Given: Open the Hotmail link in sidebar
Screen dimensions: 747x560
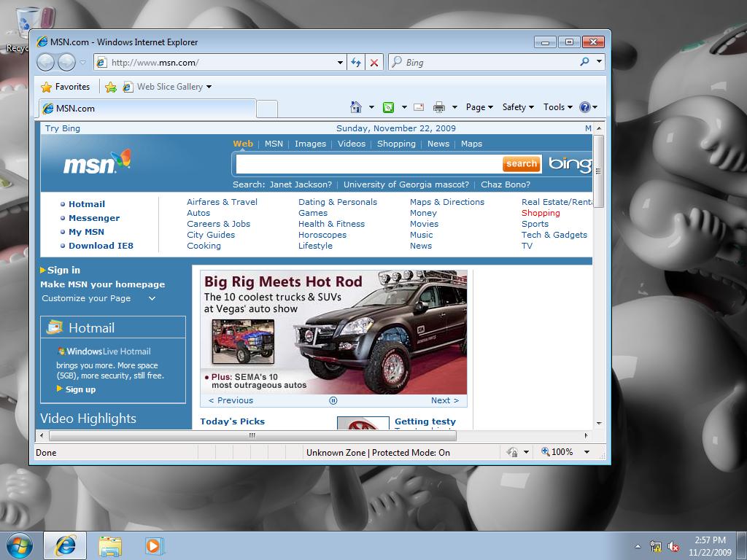Looking at the screenshot, I should (87, 204).
